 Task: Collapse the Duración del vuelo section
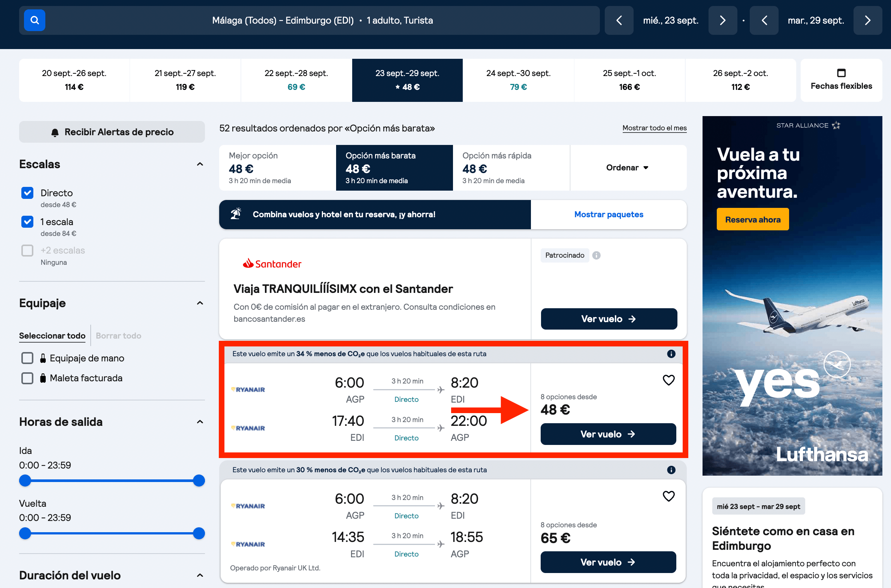pyautogui.click(x=200, y=575)
